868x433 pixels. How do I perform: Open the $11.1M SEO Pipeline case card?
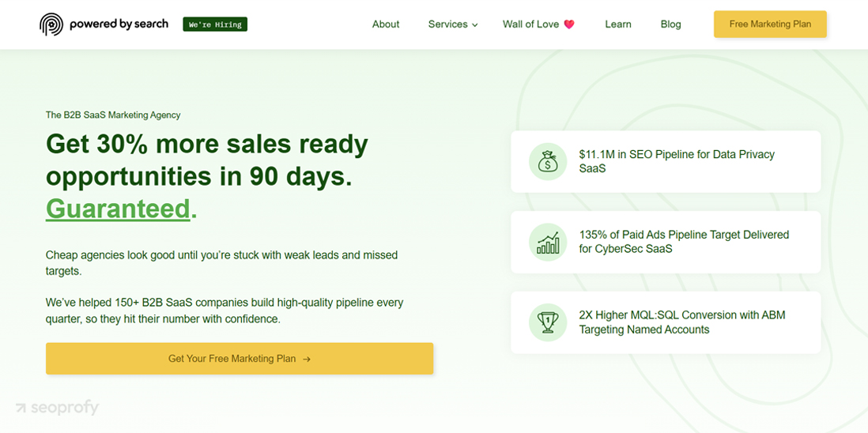666,161
